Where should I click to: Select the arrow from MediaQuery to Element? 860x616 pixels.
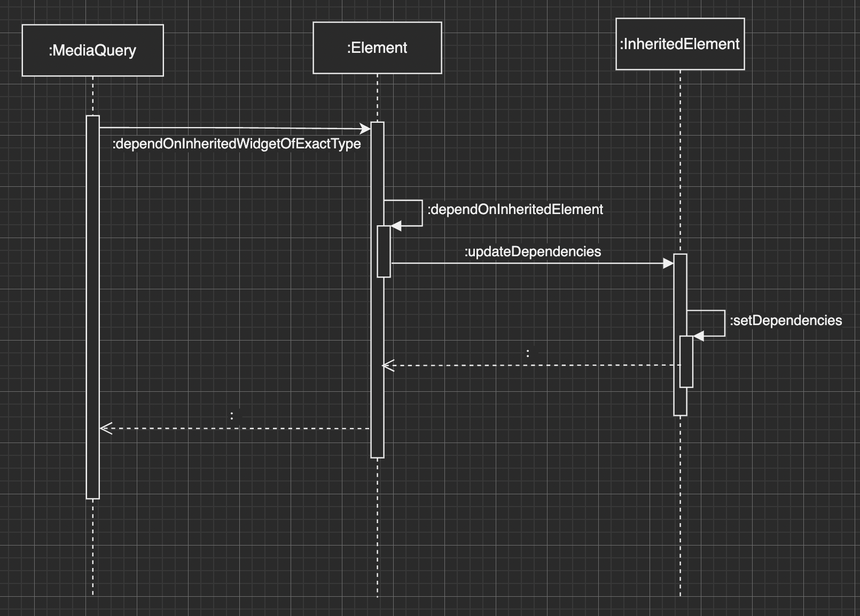[x=235, y=128]
